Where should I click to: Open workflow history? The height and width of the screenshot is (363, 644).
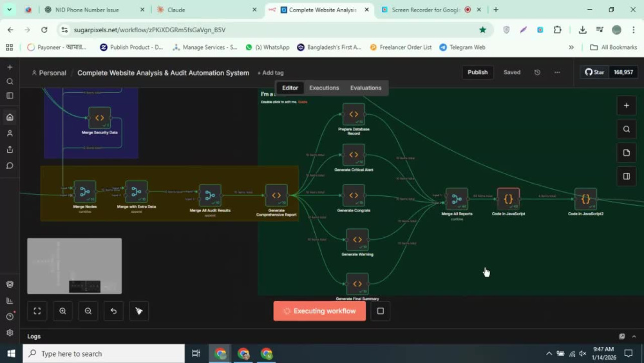tap(537, 72)
